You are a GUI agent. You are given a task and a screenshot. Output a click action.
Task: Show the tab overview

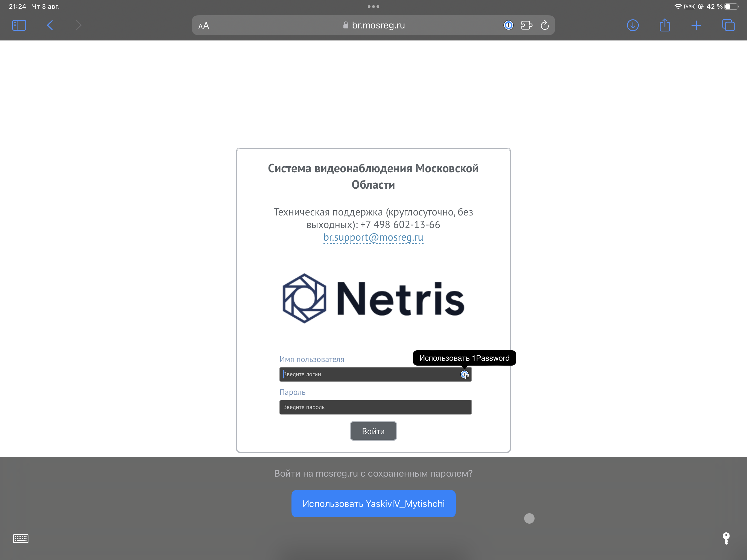click(728, 25)
